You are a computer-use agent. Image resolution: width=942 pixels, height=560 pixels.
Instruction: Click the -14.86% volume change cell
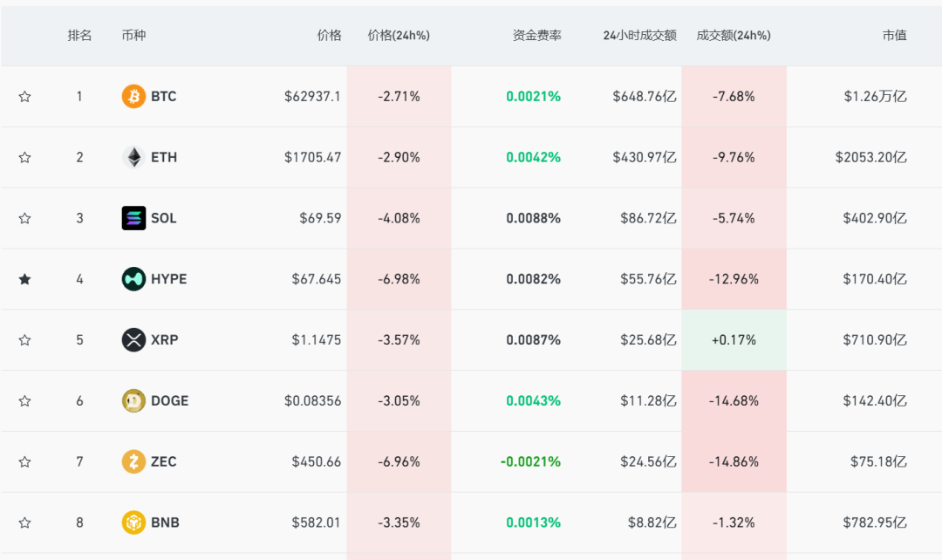coord(734,461)
